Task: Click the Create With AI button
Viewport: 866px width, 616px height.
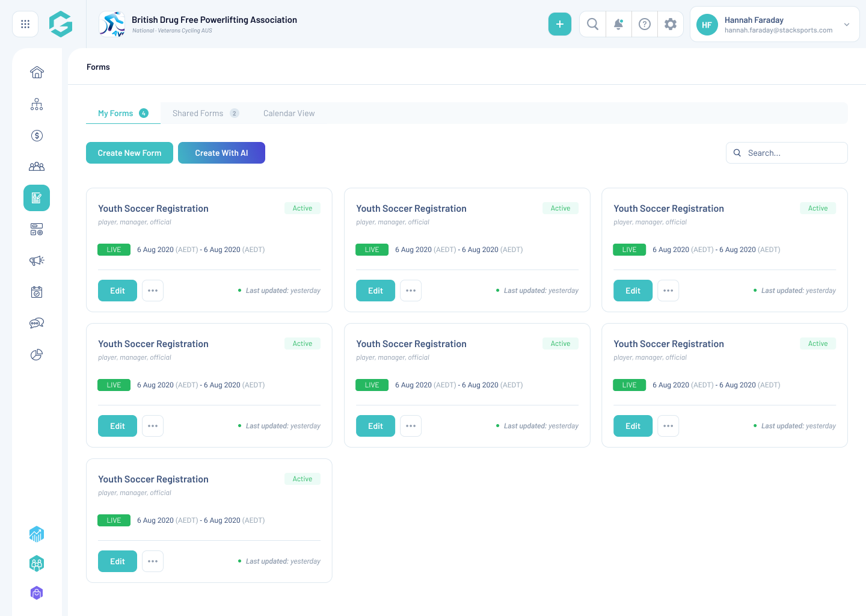Action: pos(221,153)
